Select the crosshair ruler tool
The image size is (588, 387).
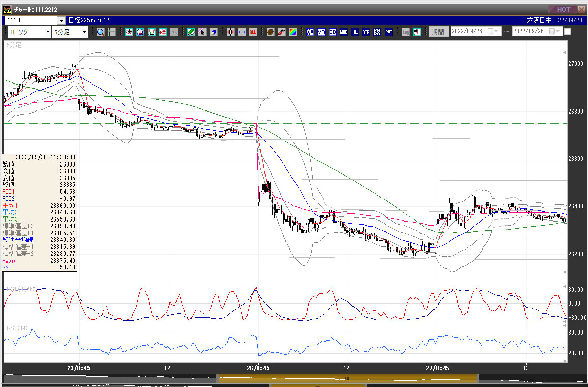(112, 32)
